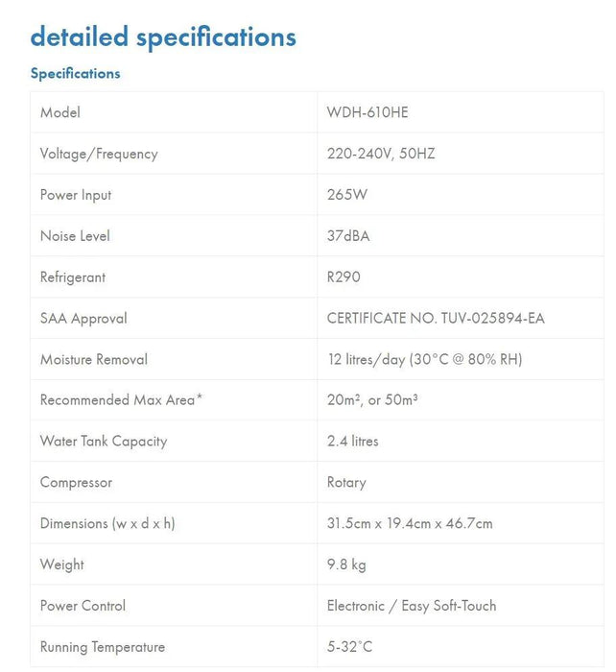Click the certificate number TUV-025894-EA

point(436,319)
